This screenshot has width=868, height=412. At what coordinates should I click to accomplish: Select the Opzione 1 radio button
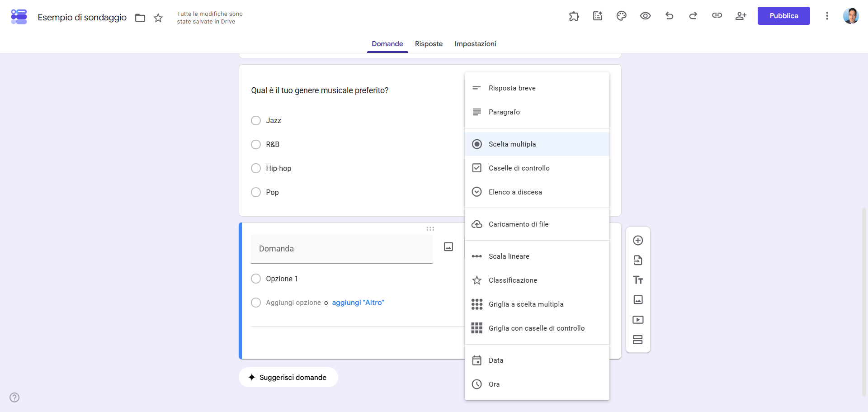pyautogui.click(x=256, y=279)
